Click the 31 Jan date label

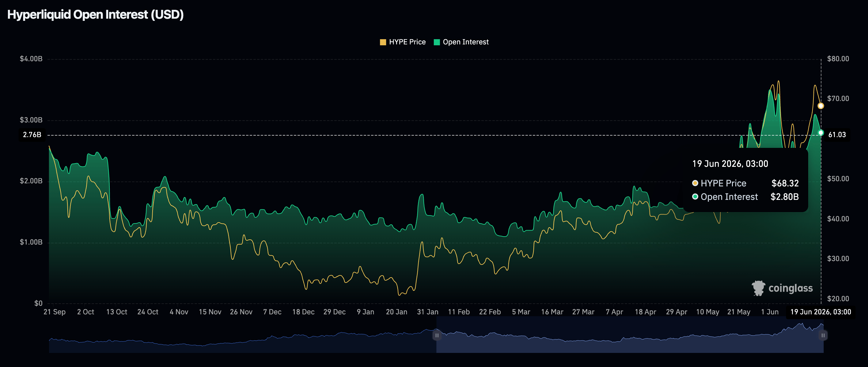428,312
